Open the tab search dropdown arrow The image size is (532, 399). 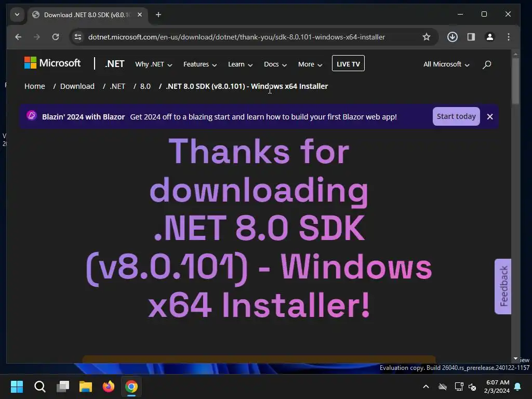click(17, 15)
